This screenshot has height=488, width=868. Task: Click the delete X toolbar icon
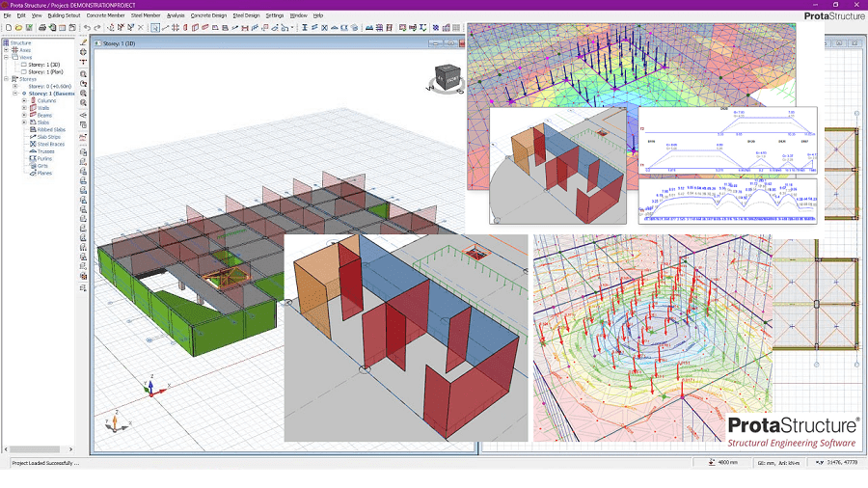(x=141, y=28)
